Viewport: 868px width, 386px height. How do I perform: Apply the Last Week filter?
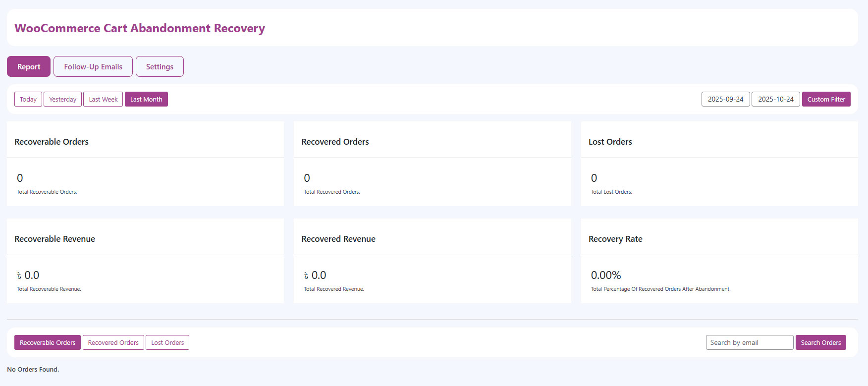(103, 99)
